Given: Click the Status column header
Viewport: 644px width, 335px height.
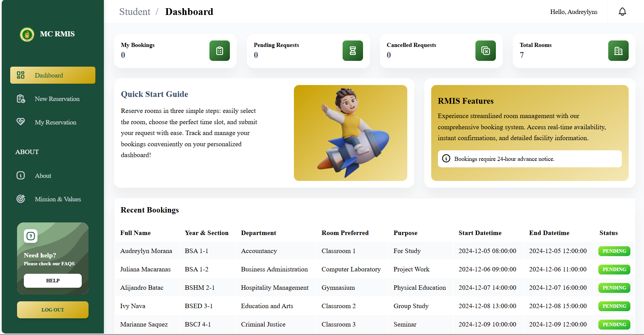Looking at the screenshot, I should coord(609,233).
